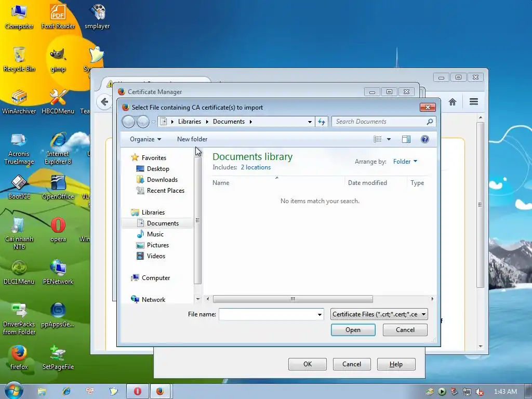The width and height of the screenshot is (532, 399).
Task: Open file dialog help icon
Action: (x=425, y=139)
